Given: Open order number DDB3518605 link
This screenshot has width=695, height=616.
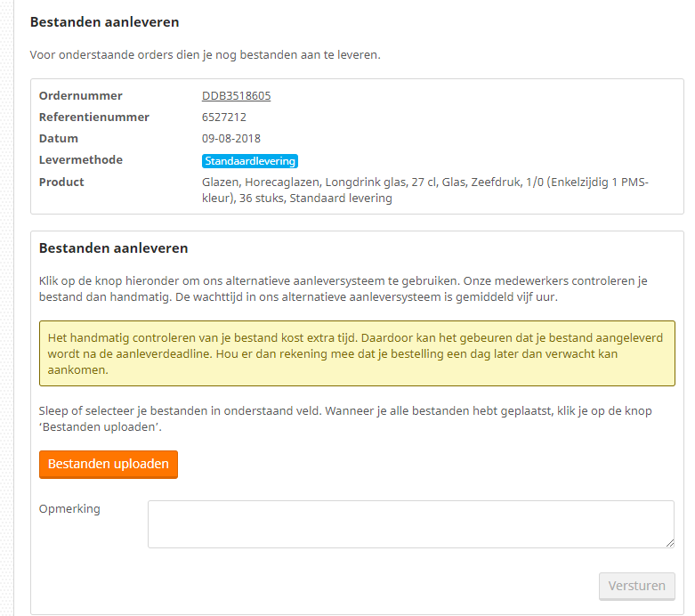Looking at the screenshot, I should tap(236, 96).
